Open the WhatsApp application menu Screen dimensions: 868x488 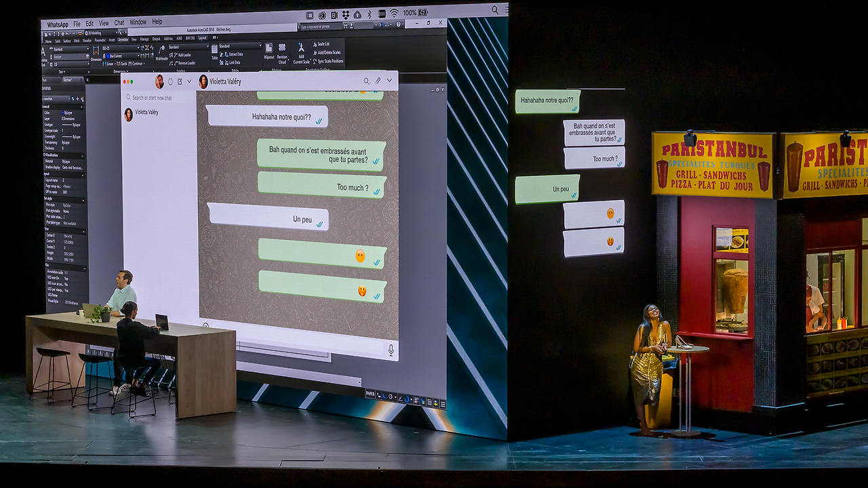pyautogui.click(x=58, y=24)
